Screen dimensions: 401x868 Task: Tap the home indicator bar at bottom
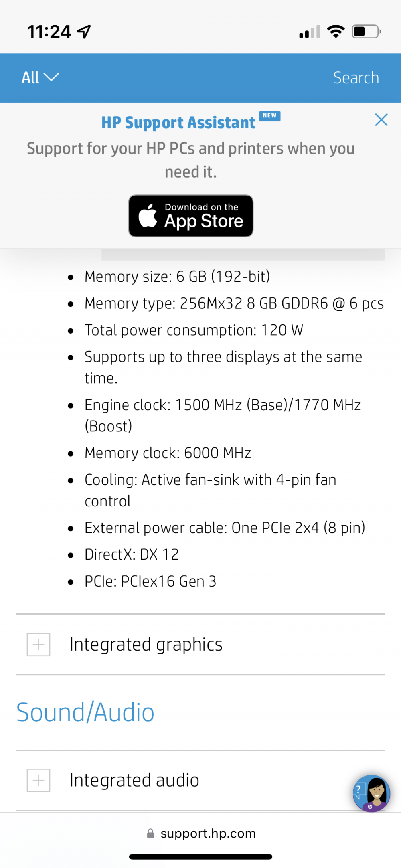pyautogui.click(x=200, y=857)
